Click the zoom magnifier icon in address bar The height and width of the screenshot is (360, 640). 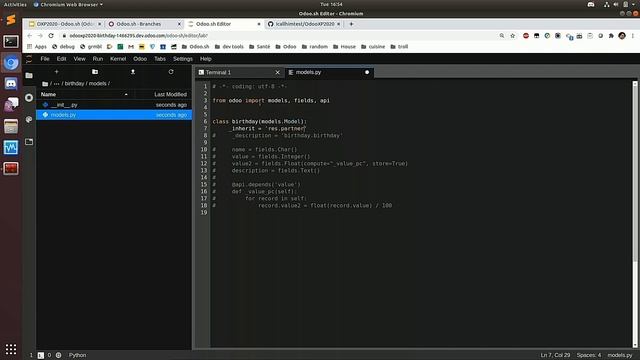[502, 36]
